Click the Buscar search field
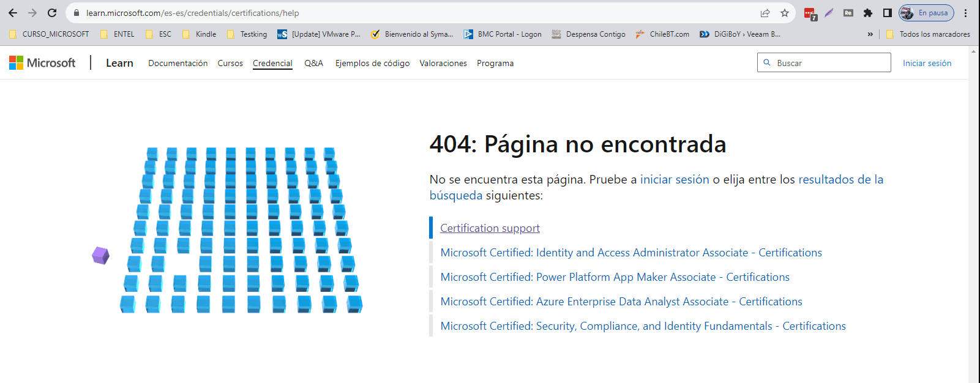The image size is (980, 383). (824, 62)
